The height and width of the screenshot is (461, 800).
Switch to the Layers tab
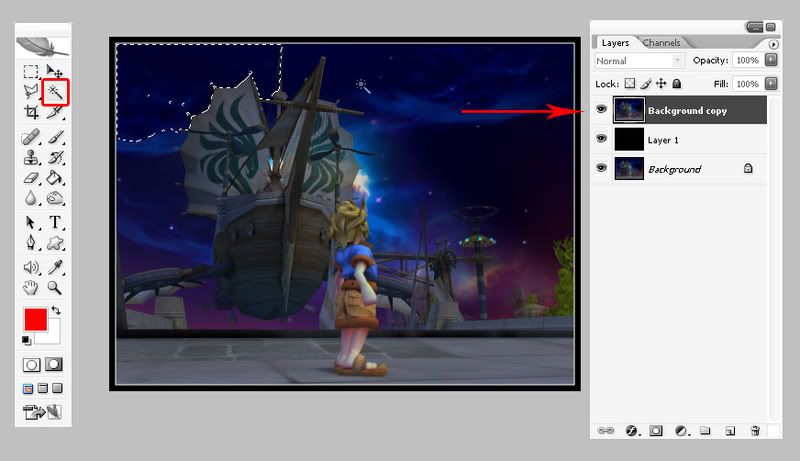coord(615,43)
